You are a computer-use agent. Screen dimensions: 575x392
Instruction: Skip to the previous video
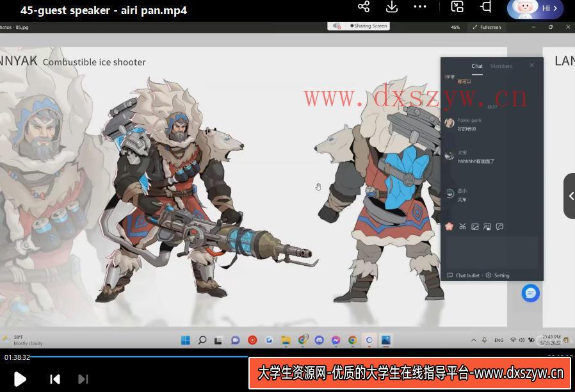click(55, 379)
